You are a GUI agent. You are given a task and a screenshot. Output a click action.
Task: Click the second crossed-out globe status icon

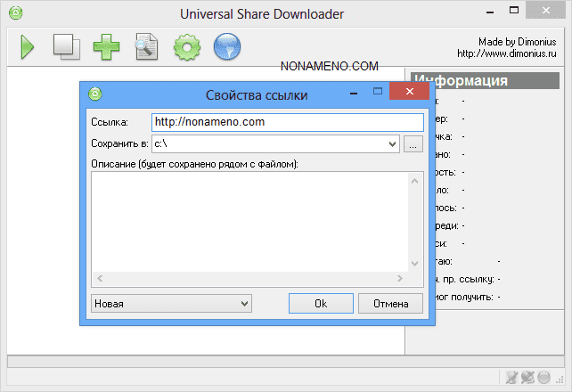click(527, 379)
